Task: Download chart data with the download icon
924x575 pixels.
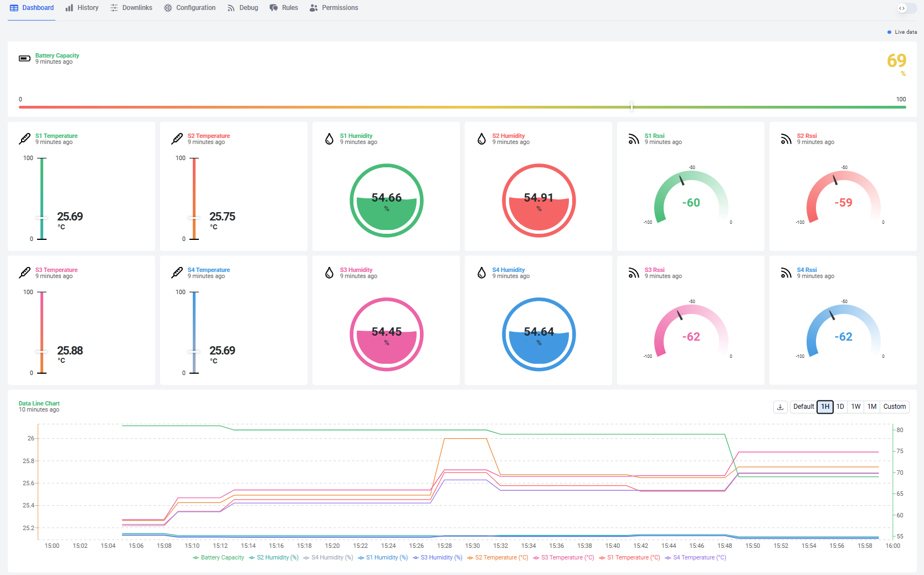Action: [x=780, y=407]
